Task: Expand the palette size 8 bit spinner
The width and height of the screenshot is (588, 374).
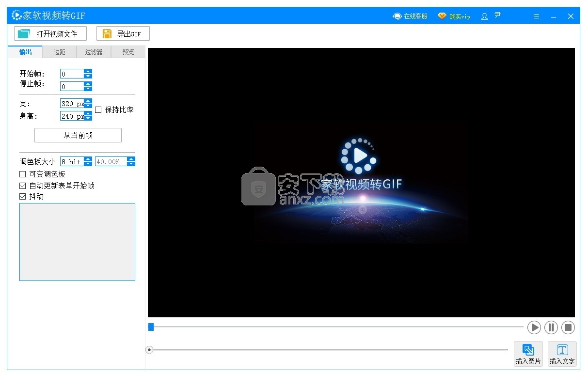Action: pyautogui.click(x=88, y=162)
